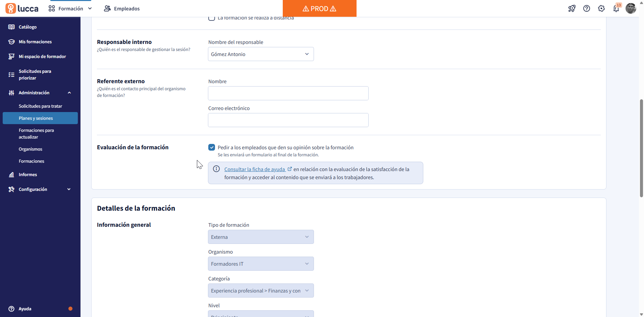644x317 pixels.
Task: Open settings gear icon in header
Action: (x=601, y=9)
